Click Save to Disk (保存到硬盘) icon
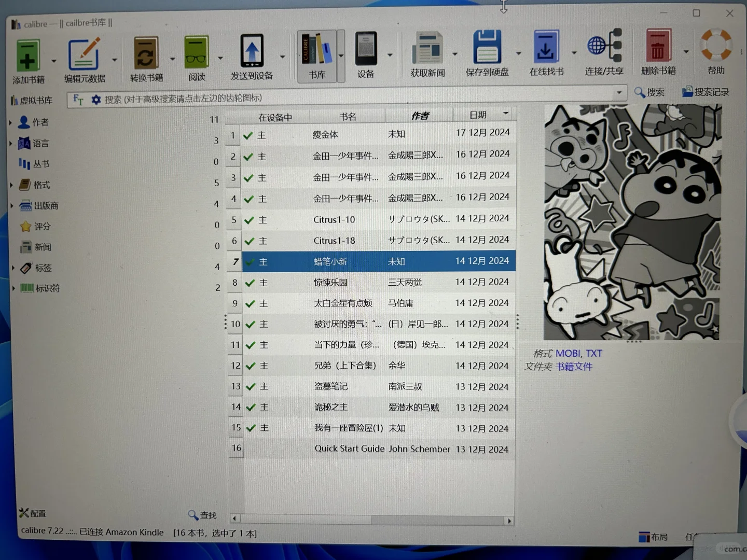Image resolution: width=747 pixels, height=560 pixels. coord(487,48)
